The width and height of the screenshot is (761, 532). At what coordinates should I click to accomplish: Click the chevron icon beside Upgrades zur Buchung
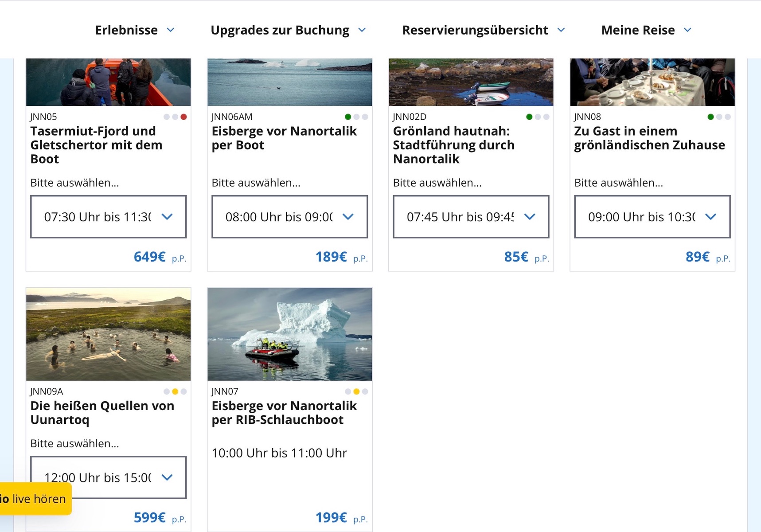[x=362, y=30]
